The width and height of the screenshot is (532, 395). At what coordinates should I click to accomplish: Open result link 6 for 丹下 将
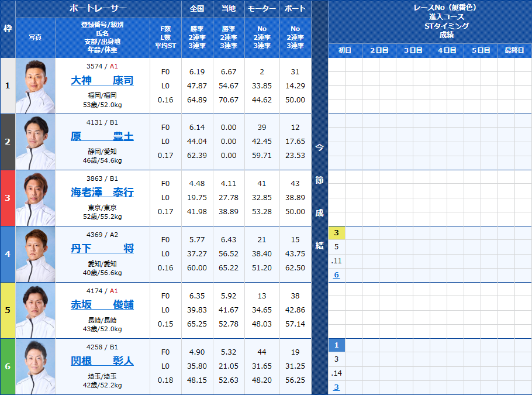pyautogui.click(x=336, y=275)
